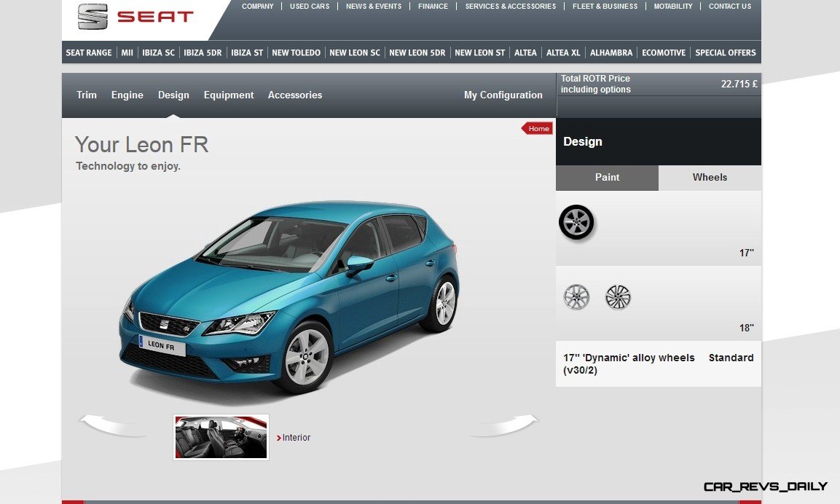Go to the New Leon 5DR page
This screenshot has width=840, height=504.
tap(417, 52)
